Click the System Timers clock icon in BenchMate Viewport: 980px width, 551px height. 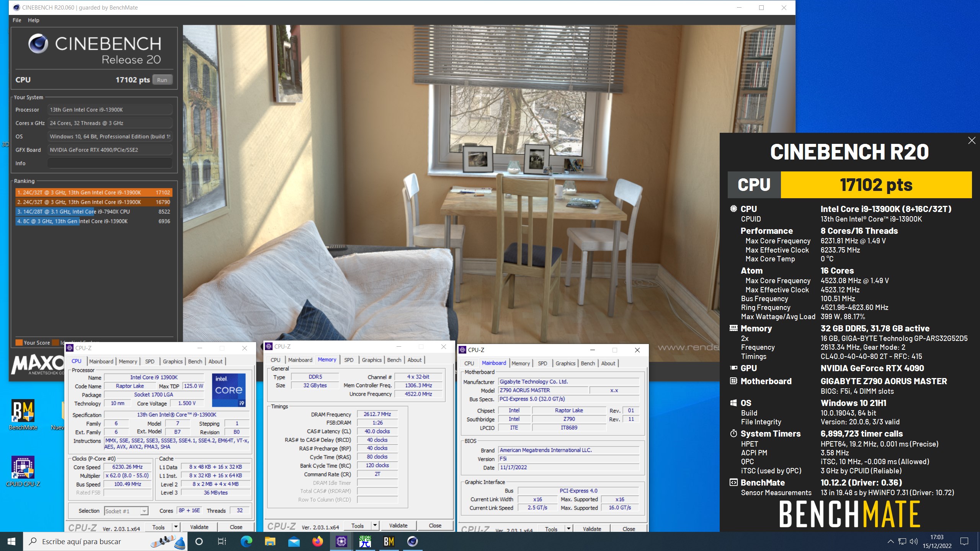pyautogui.click(x=733, y=434)
